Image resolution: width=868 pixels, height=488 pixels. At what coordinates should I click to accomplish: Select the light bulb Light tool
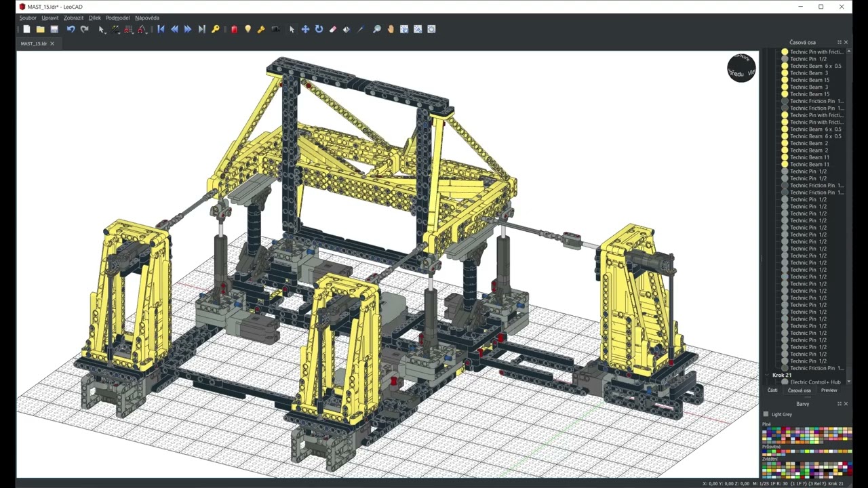[x=248, y=29]
